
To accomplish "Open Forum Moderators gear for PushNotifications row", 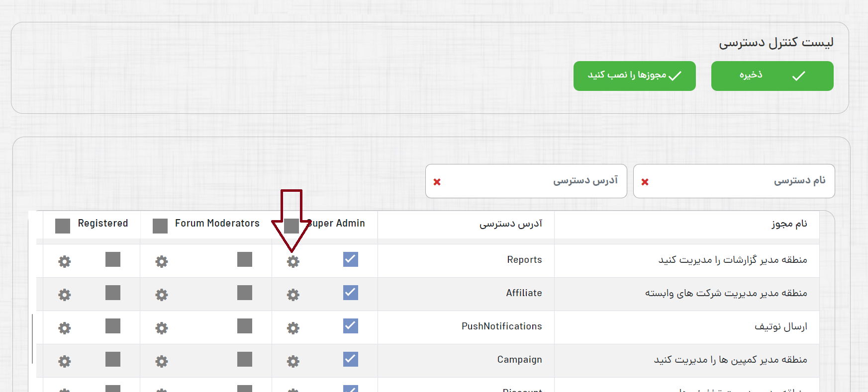I will click(162, 328).
